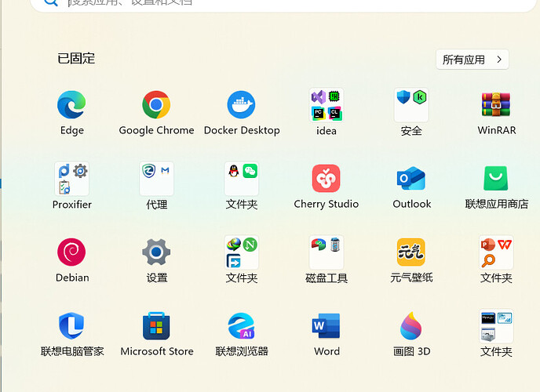Launch Cherry Studio

(x=327, y=179)
